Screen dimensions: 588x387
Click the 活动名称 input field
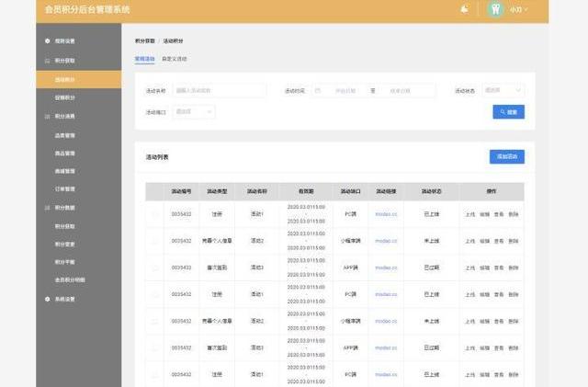(x=219, y=90)
